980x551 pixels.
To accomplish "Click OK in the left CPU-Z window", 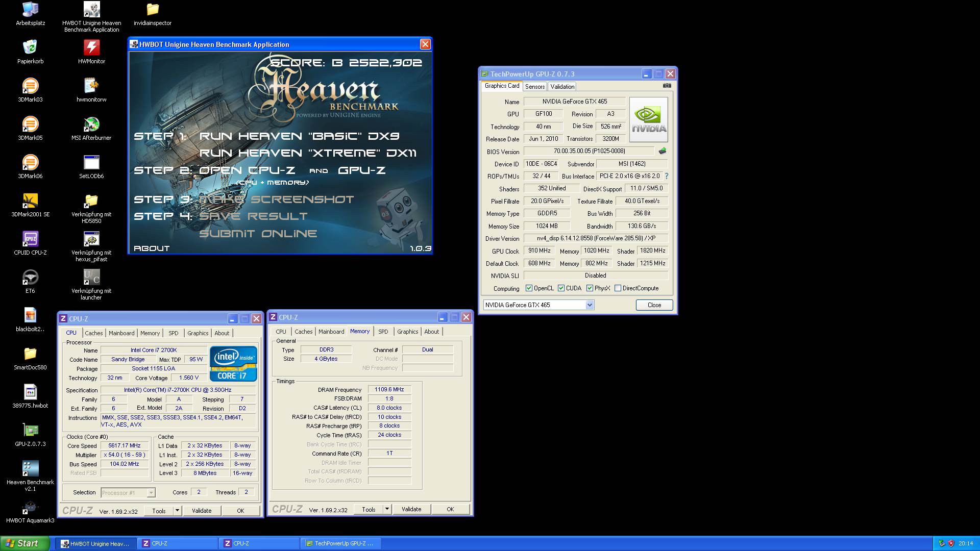I will click(240, 511).
